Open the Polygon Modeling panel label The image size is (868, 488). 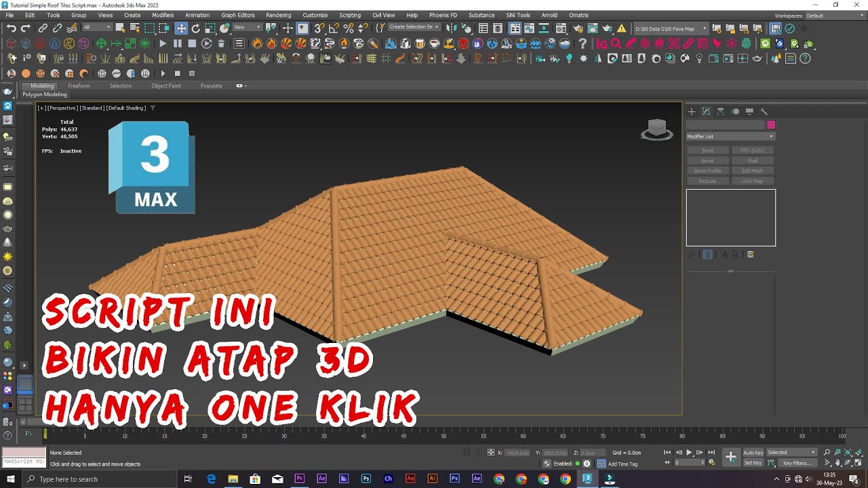(x=45, y=94)
